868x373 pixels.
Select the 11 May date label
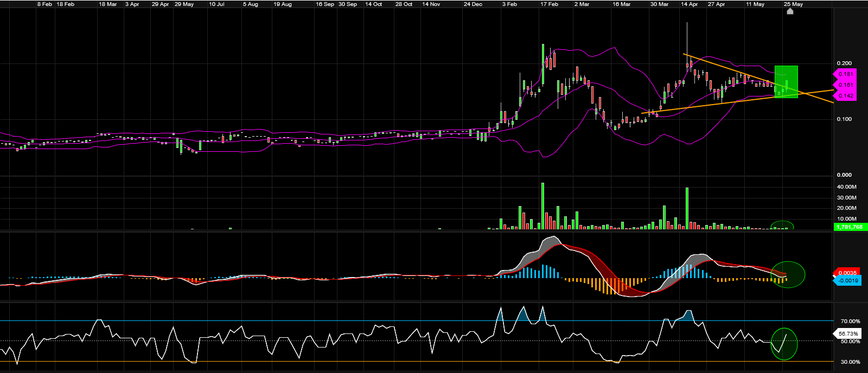pyautogui.click(x=755, y=4)
